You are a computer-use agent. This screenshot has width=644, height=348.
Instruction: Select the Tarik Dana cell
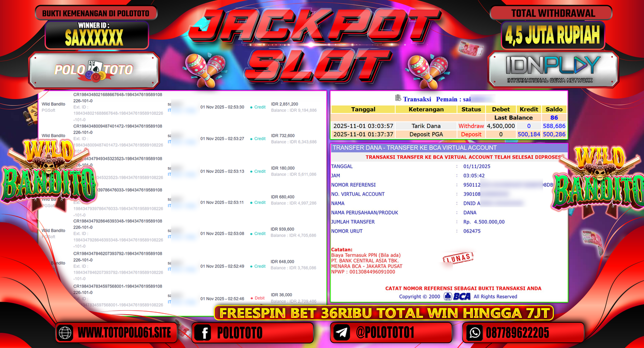tap(426, 126)
